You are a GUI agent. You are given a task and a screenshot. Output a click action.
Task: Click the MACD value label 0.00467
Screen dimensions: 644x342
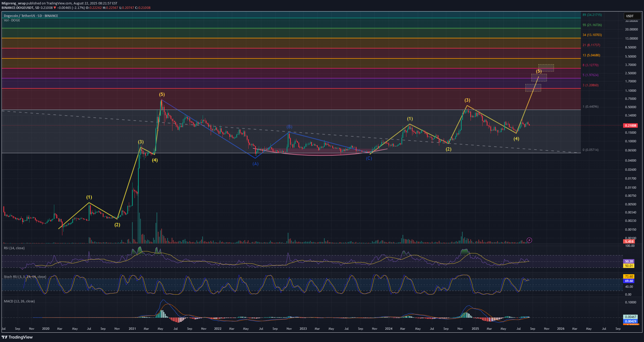coord(630,317)
